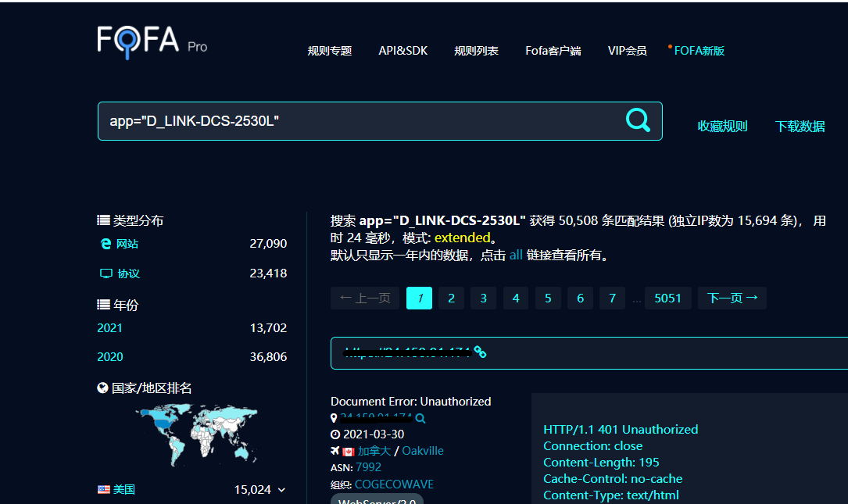Click 收藏规则 link

[722, 127]
